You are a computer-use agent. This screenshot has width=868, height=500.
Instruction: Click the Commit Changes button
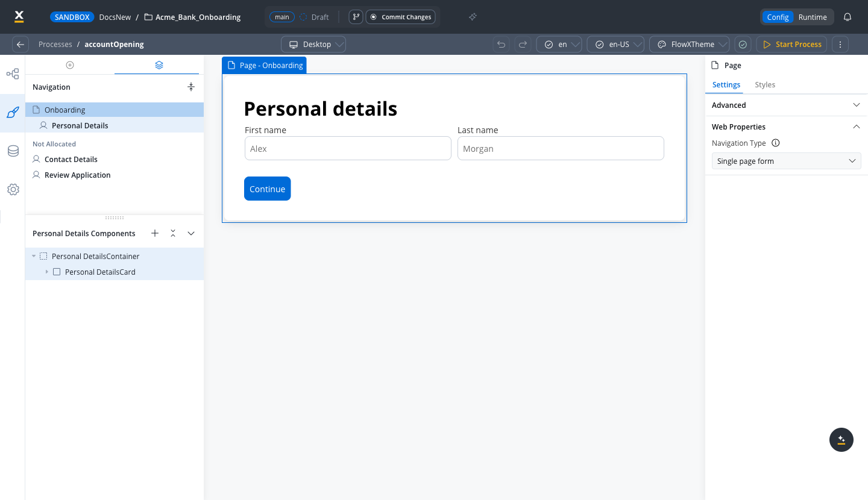point(401,17)
